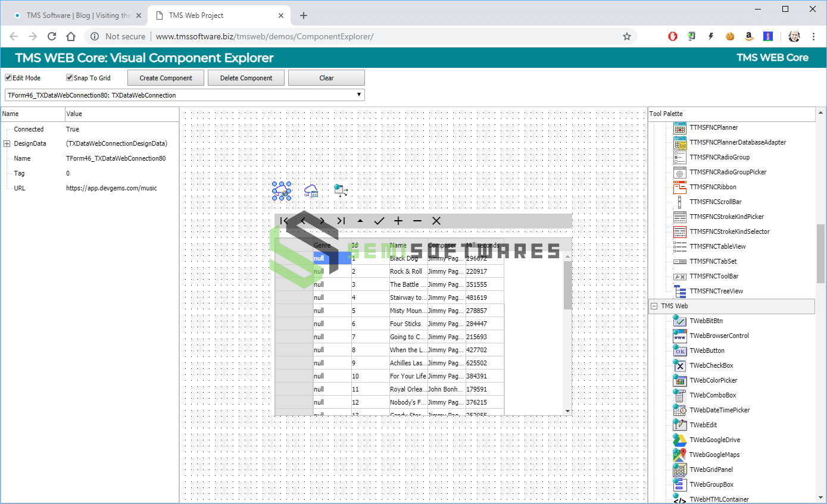Toggle the Snap To Grid checkbox

70,78
